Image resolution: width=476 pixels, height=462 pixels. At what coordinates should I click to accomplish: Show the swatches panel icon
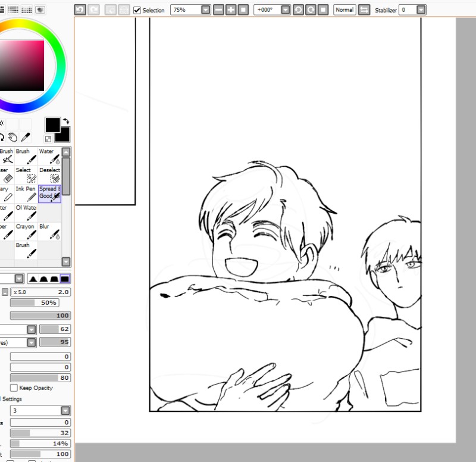[x=26, y=10]
